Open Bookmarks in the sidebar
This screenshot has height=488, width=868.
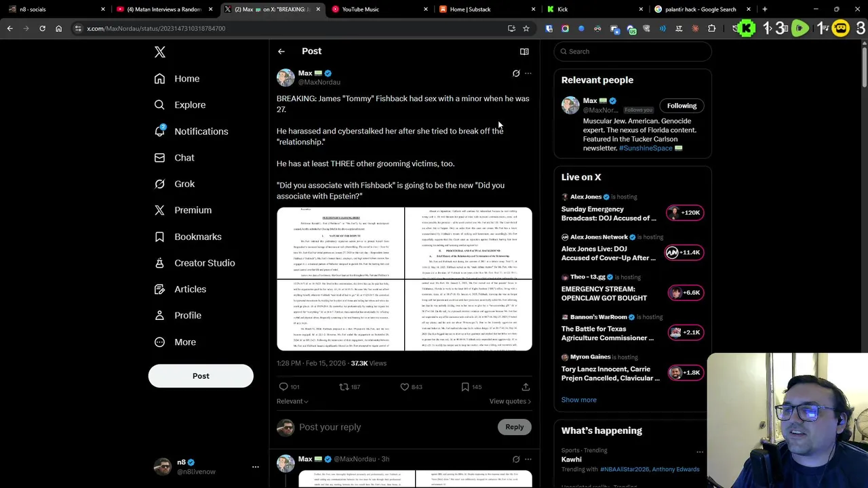(188, 237)
